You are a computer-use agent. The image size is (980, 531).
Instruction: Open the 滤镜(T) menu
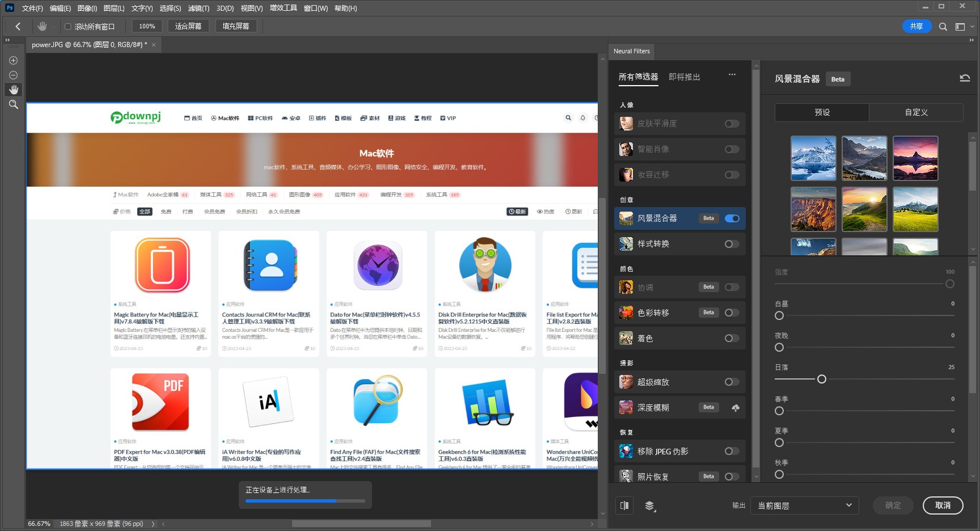click(198, 9)
